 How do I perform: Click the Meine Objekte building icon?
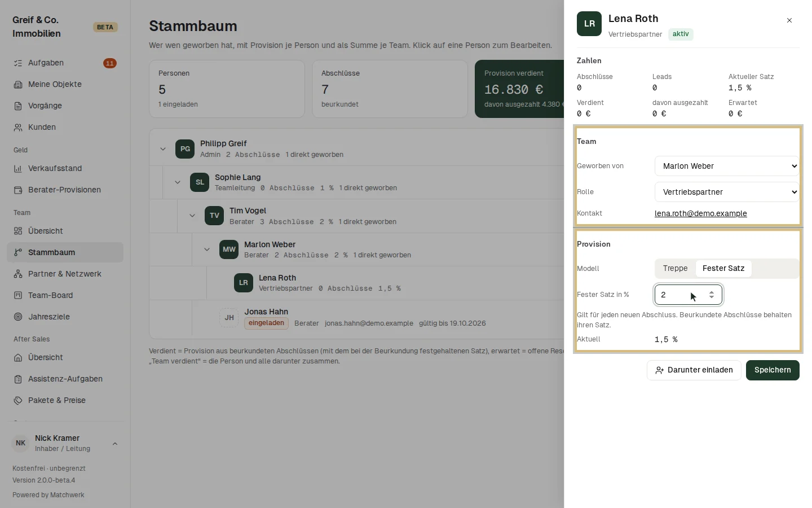(18, 84)
